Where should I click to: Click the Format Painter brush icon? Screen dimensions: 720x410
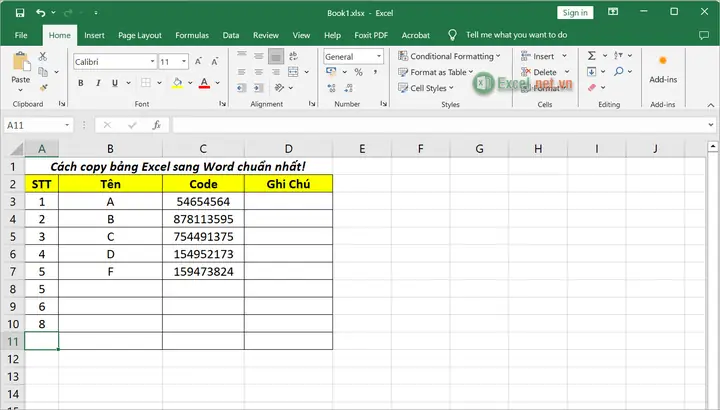(44, 87)
